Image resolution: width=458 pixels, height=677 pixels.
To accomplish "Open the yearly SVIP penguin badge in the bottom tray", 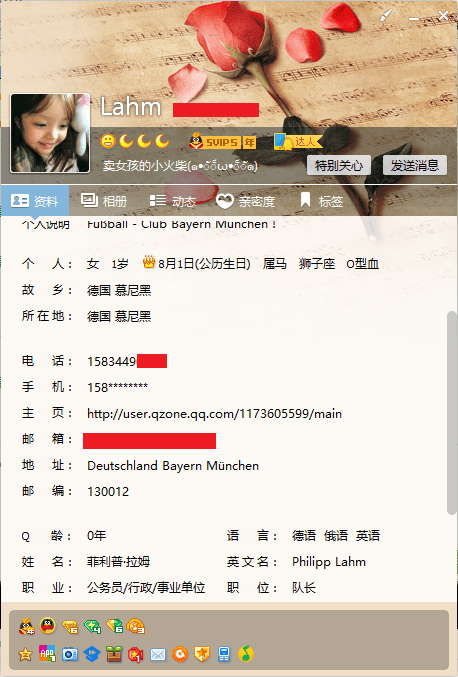I will 26,626.
